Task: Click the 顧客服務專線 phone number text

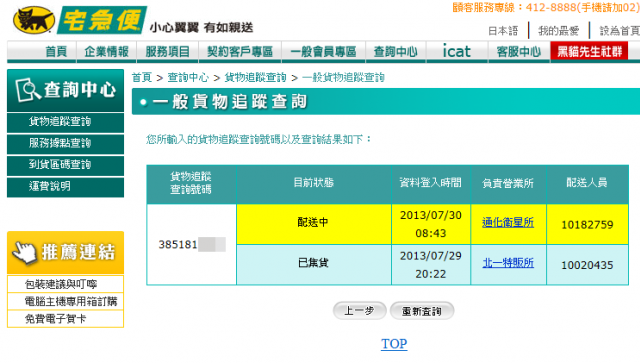Action: 546,8
